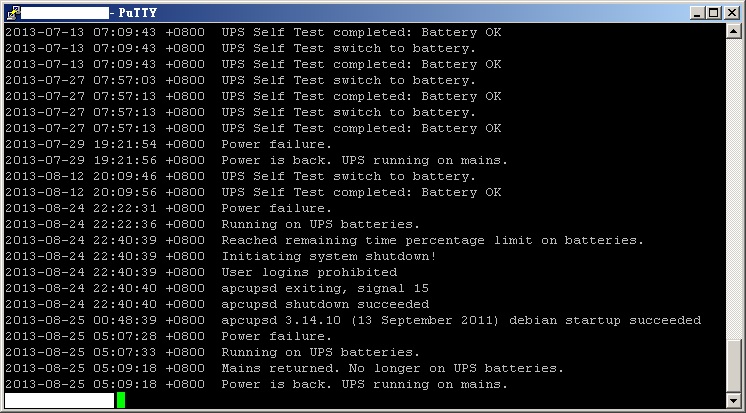This screenshot has height=413, width=746.
Task: Click the 19:21:56 'Power is back' entry
Action: pos(365,160)
